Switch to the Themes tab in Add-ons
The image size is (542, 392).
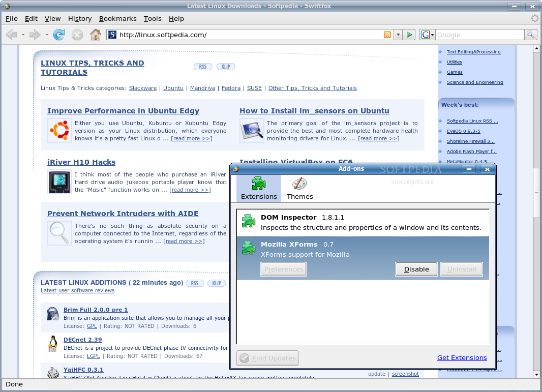click(299, 189)
